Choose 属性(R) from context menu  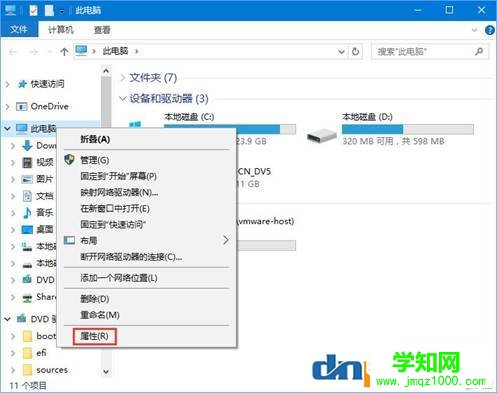[94, 336]
